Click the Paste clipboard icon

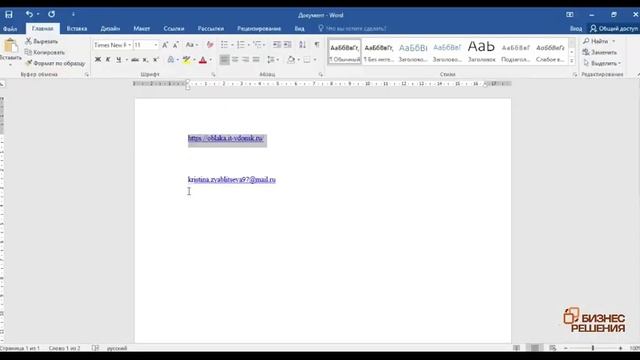11,46
